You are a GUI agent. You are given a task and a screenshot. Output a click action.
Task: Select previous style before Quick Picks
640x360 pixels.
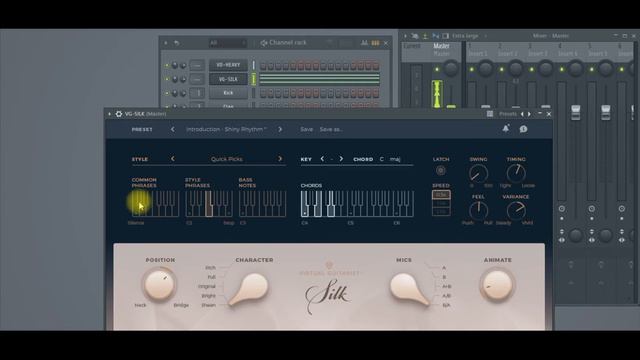click(173, 159)
